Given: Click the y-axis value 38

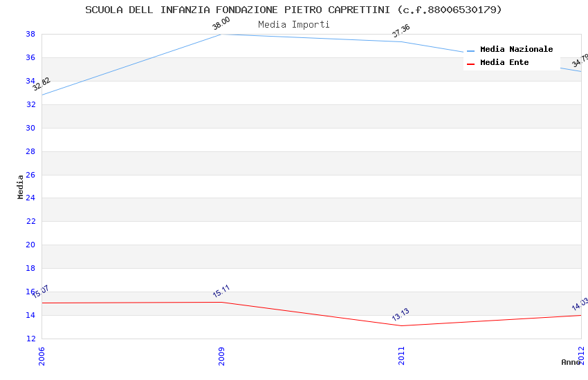Looking at the screenshot, I should [30, 34].
